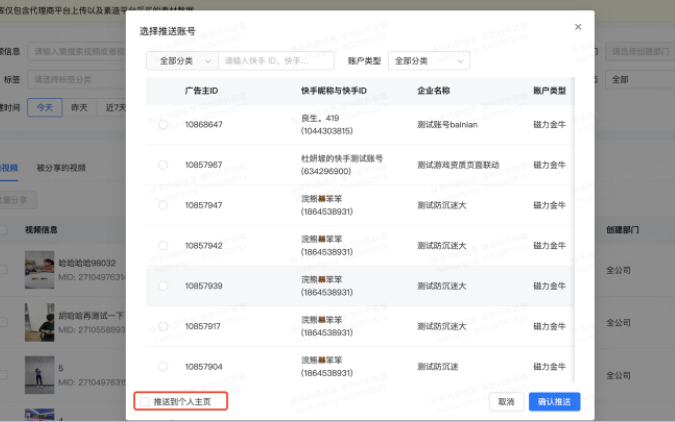Tick checkbox for video 哈哈哈哈98032 row
The image size is (675, 422).
click(3, 270)
